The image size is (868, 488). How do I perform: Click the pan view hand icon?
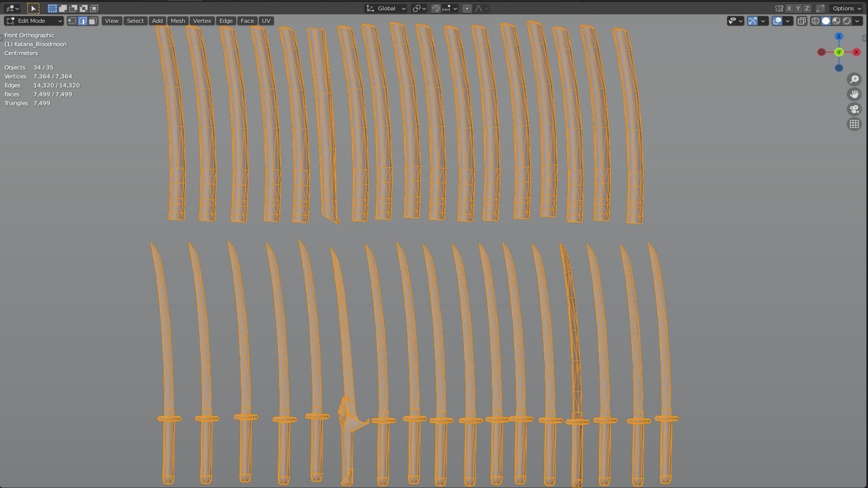coord(854,94)
